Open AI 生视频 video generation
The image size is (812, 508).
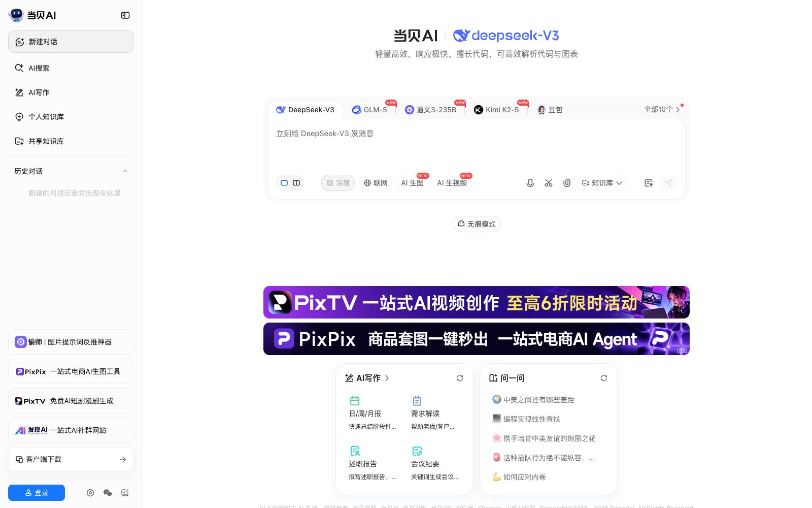coord(452,183)
